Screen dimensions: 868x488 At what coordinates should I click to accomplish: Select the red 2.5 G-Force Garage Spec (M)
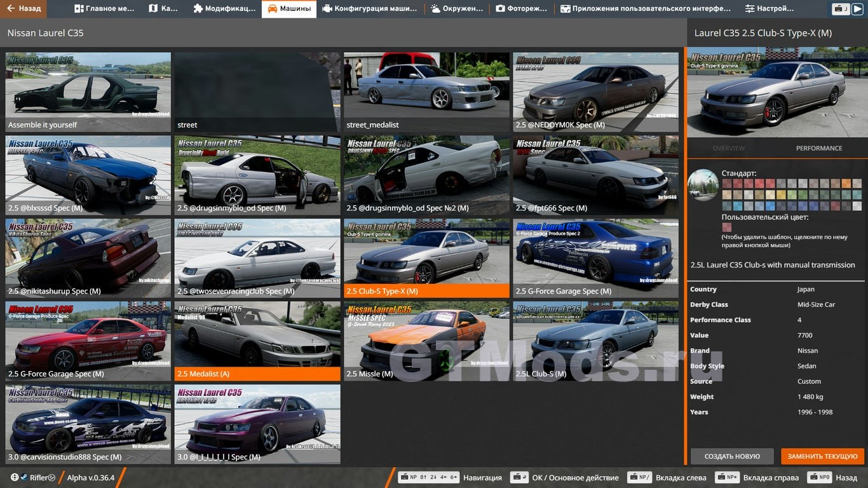88,342
